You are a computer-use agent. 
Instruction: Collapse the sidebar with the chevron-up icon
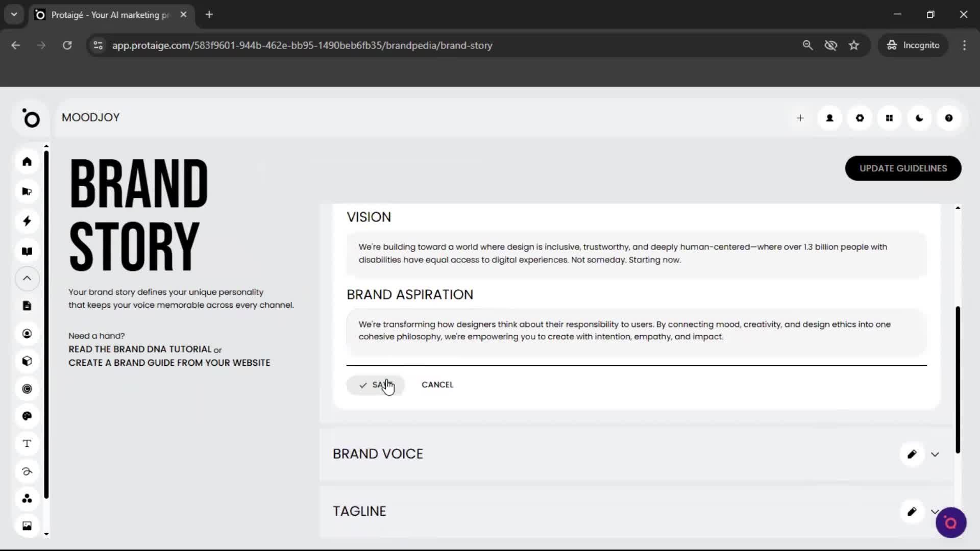pyautogui.click(x=27, y=279)
